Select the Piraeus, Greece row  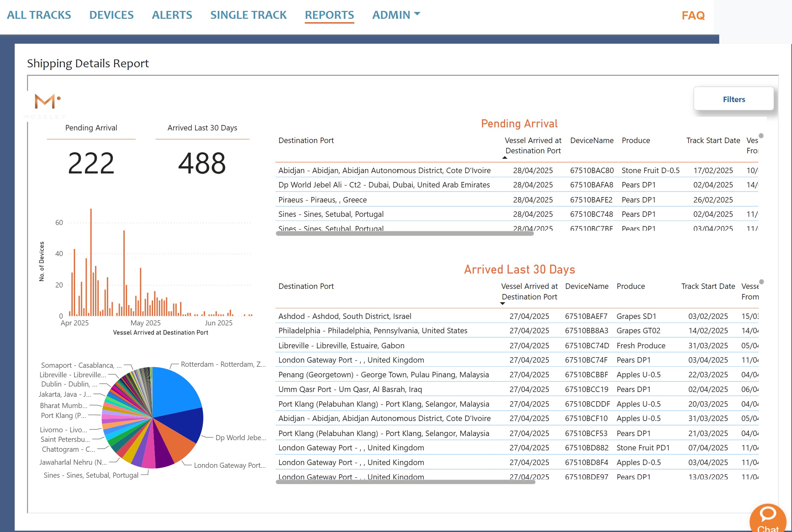pos(517,200)
